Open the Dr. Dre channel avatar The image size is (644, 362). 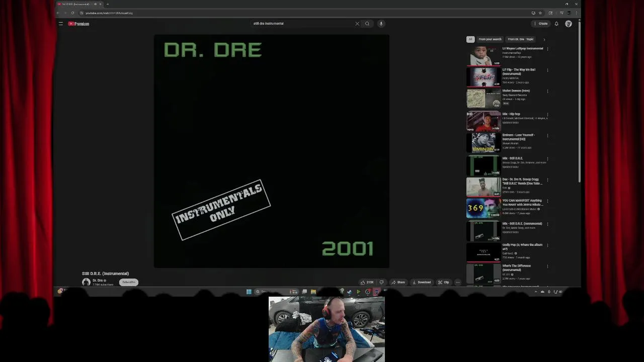(x=86, y=282)
